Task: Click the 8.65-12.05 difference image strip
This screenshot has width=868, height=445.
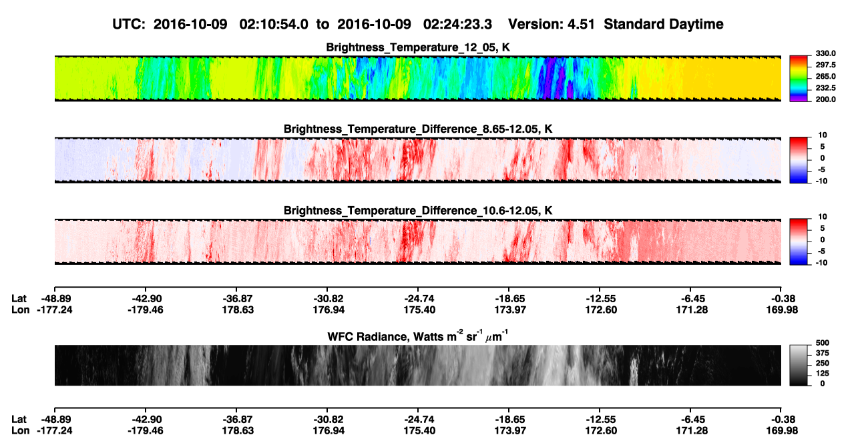Action: click(x=418, y=160)
